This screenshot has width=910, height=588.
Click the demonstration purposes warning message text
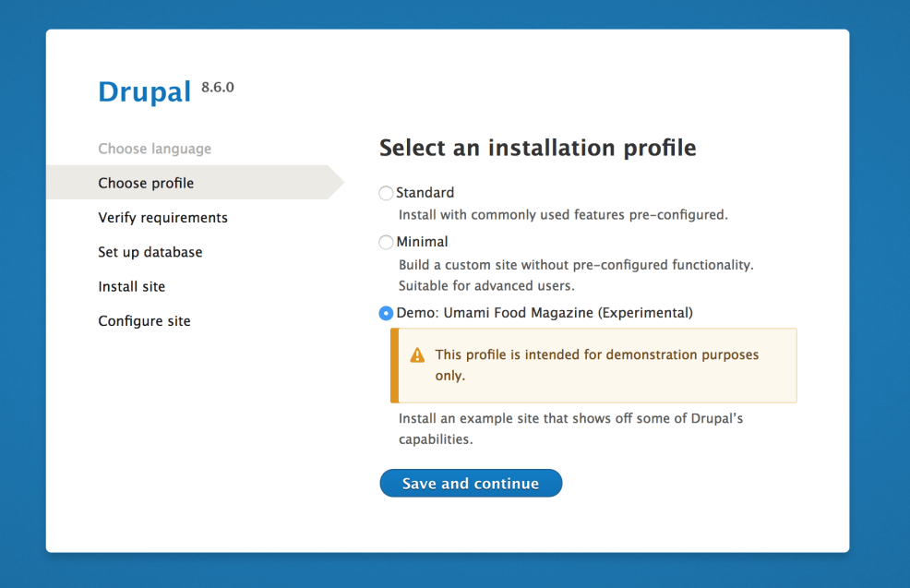point(596,365)
